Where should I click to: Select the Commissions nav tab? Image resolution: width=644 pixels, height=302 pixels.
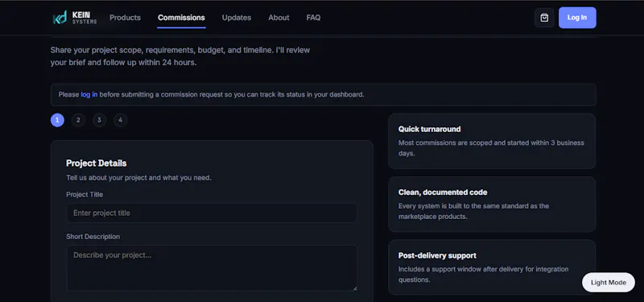tap(181, 18)
